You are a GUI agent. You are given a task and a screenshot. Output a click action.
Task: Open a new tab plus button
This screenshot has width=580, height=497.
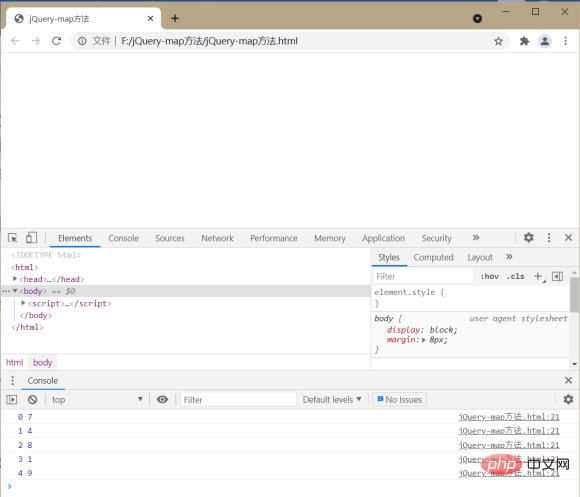(175, 18)
